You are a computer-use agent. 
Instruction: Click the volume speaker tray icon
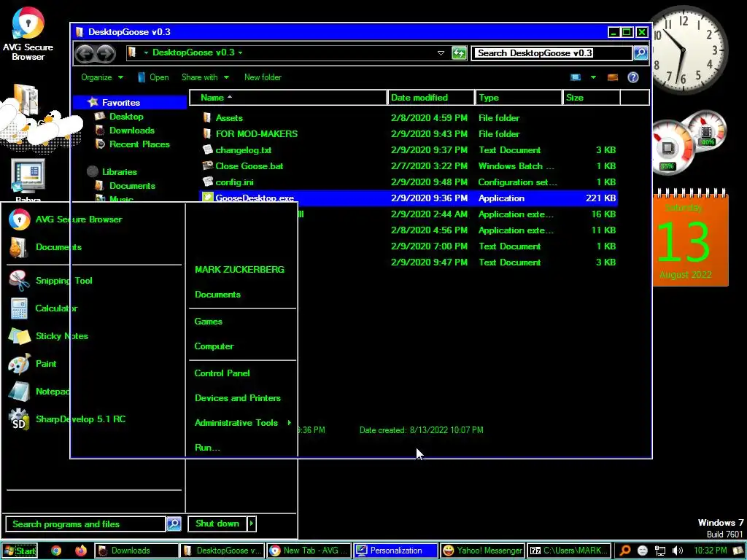pyautogui.click(x=678, y=551)
